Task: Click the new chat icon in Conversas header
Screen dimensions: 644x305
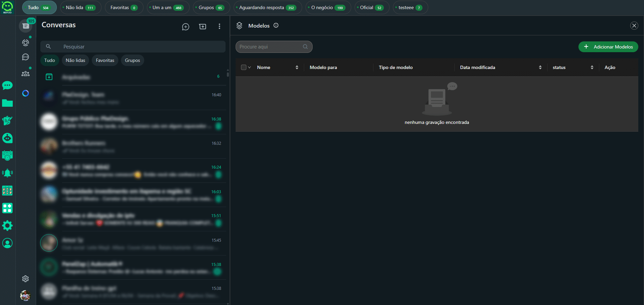Action: (x=186, y=27)
